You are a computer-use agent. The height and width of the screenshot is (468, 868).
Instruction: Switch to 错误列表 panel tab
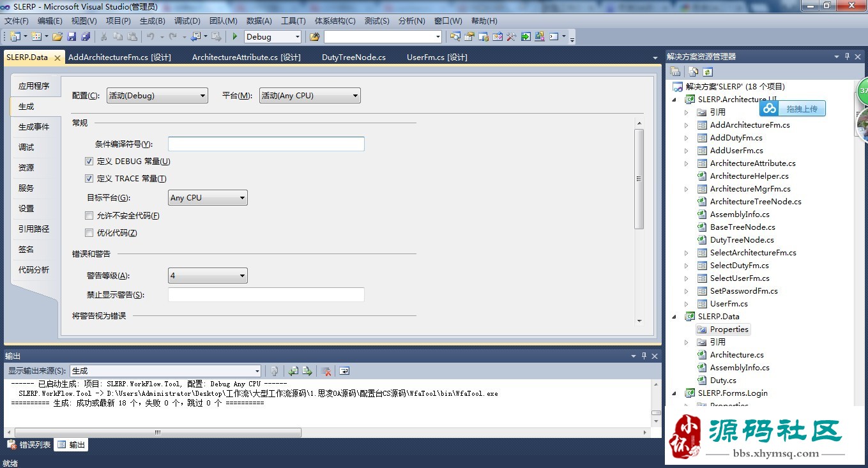[x=29, y=445]
